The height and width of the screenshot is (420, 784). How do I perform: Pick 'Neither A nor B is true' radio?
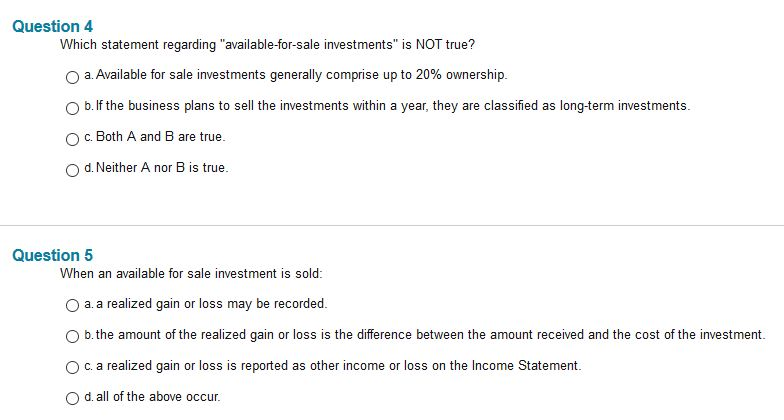pos(72,170)
